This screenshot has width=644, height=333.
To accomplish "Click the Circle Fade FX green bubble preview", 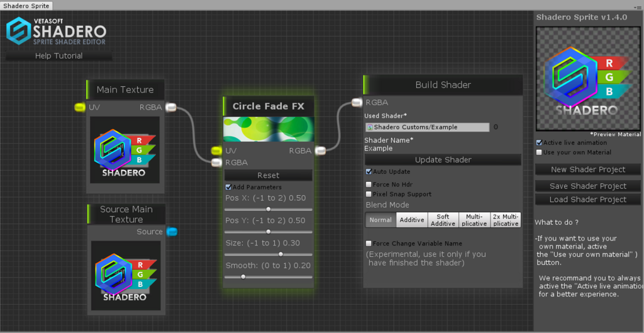I will click(x=269, y=130).
